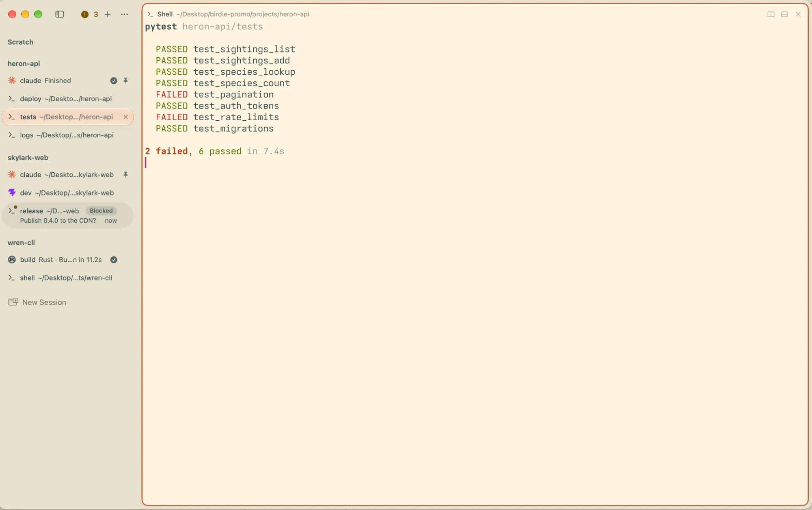Click the '2 failed, 6 passed' summary

coord(193,151)
